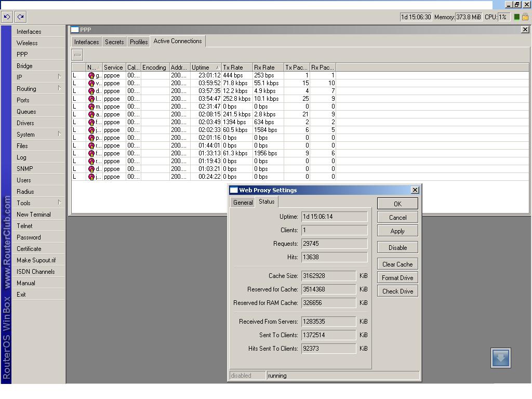Click the Clear Cache button
The height and width of the screenshot is (399, 532).
tap(397, 264)
